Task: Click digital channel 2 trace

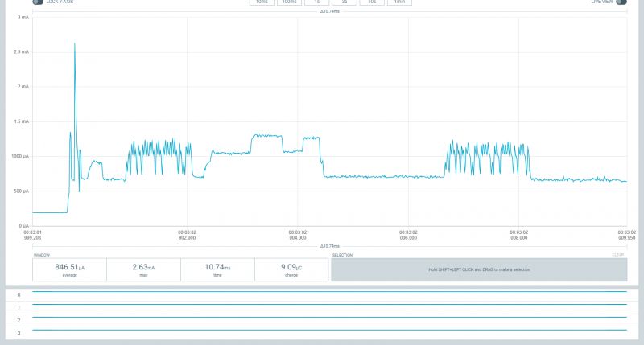Action: (329, 317)
